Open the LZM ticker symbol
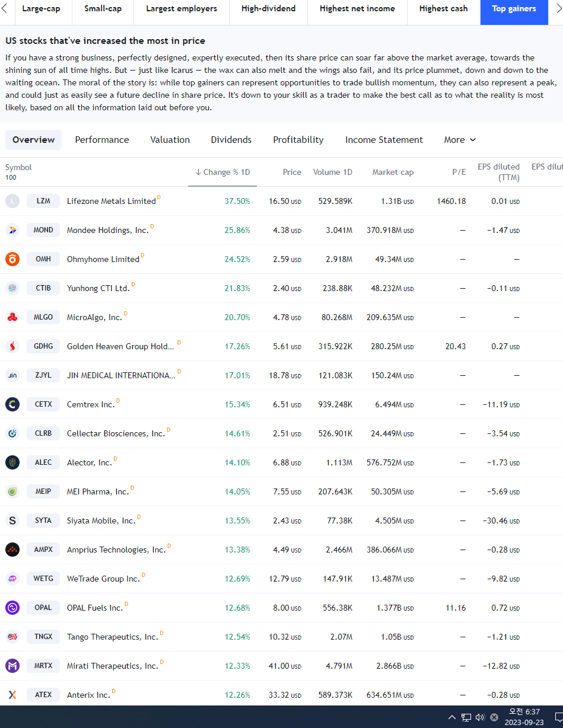 tap(43, 201)
